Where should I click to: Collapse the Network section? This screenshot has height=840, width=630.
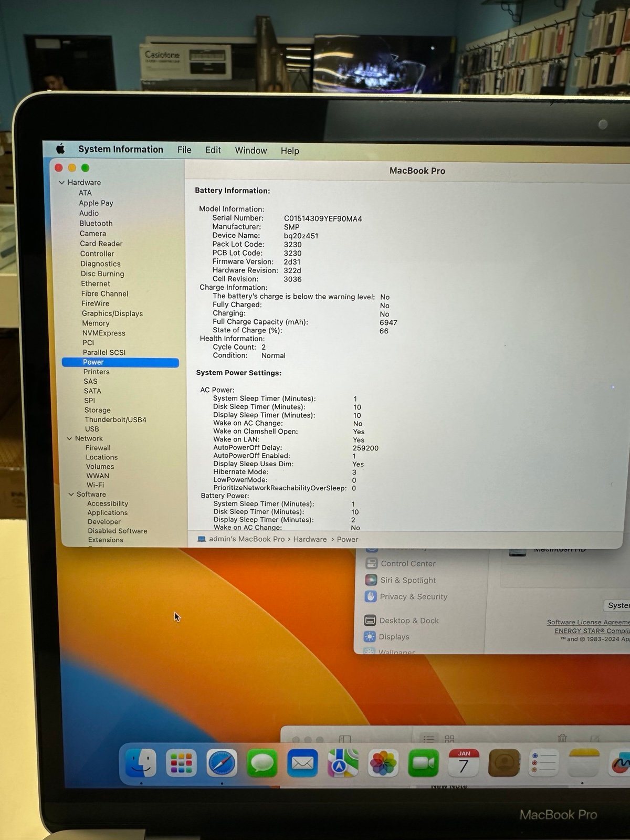[x=69, y=438]
